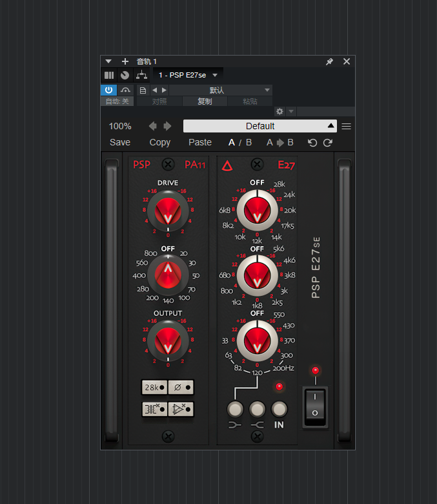Click the Save button
This screenshot has width=437, height=504.
120,142
